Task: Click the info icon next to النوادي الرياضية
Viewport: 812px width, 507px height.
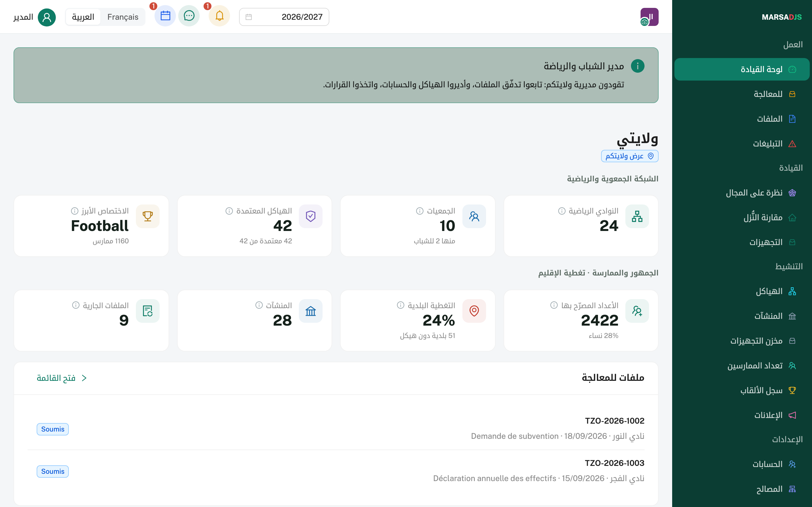Action: pyautogui.click(x=562, y=211)
